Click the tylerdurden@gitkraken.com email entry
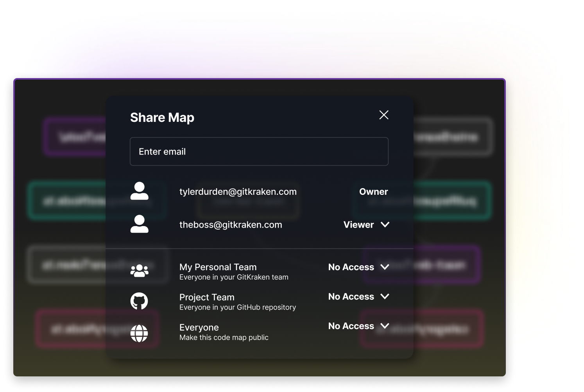 tap(238, 192)
